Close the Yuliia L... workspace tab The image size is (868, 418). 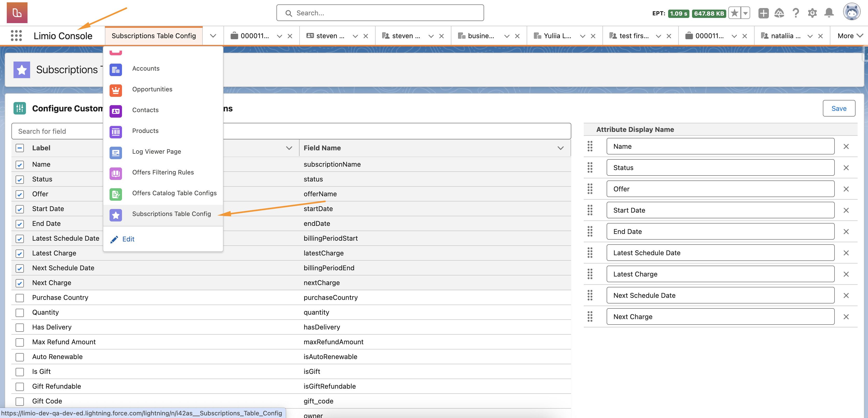point(593,36)
